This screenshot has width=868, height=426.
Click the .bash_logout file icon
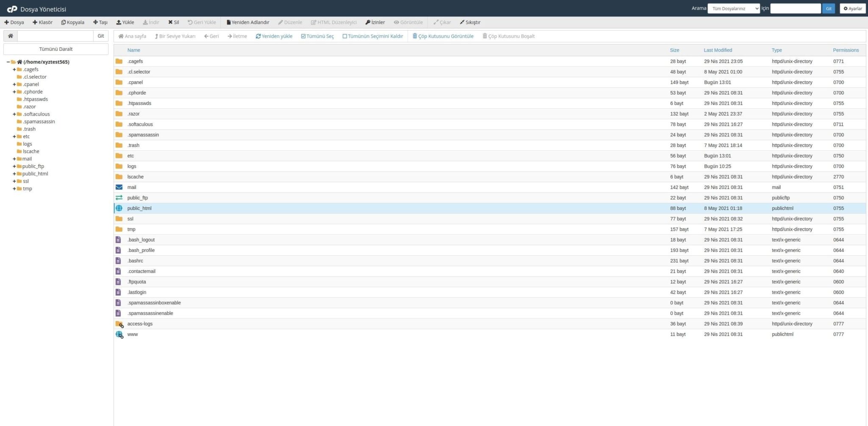118,240
